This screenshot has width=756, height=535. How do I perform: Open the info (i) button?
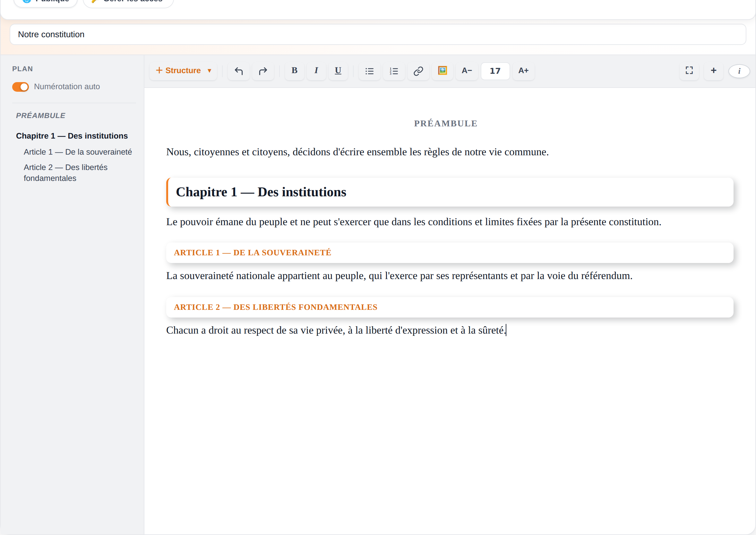[739, 71]
